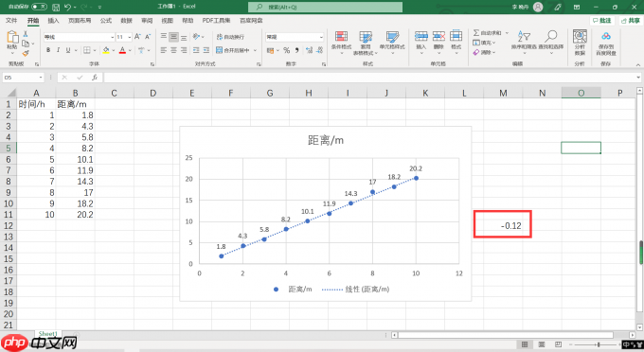Click the search box in the title bar
Screen dimensions: 644x352
[x=325, y=7]
